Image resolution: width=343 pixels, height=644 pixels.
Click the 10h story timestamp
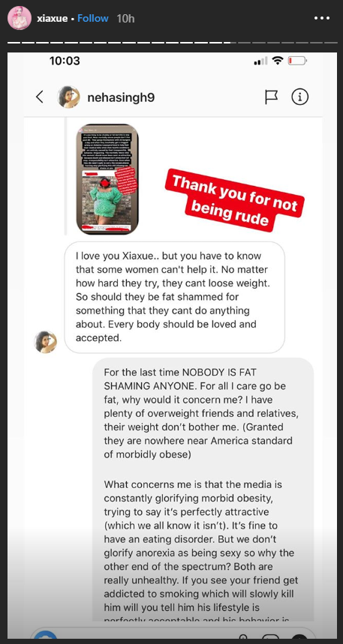[x=125, y=19]
